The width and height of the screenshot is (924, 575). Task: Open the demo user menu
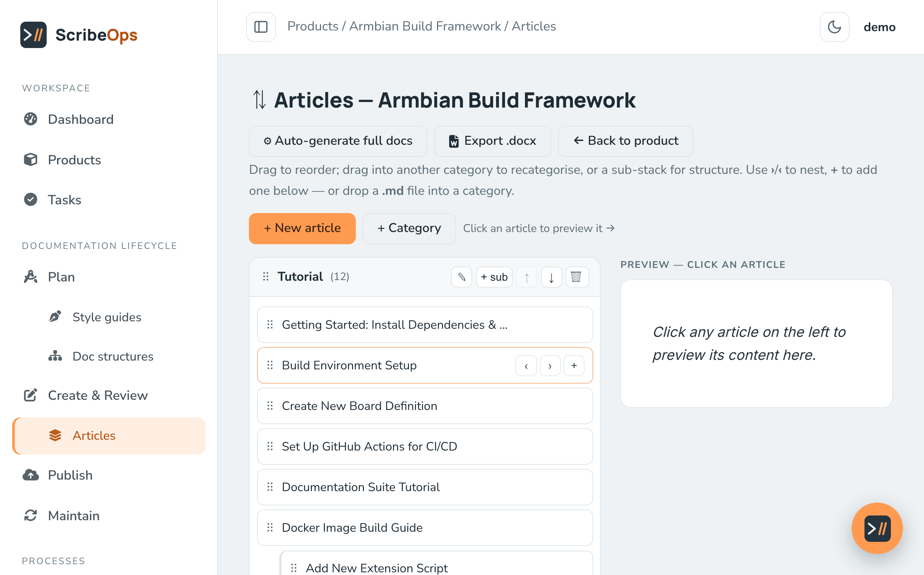[x=879, y=27]
